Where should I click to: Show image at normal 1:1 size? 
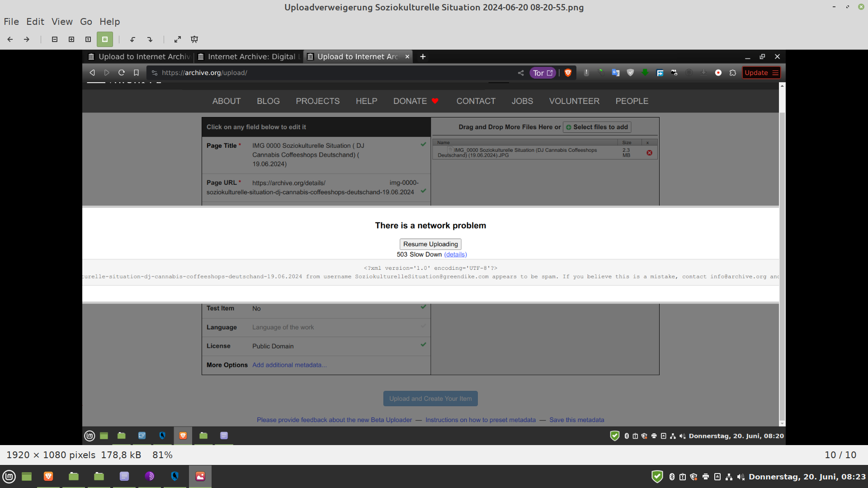(88, 39)
